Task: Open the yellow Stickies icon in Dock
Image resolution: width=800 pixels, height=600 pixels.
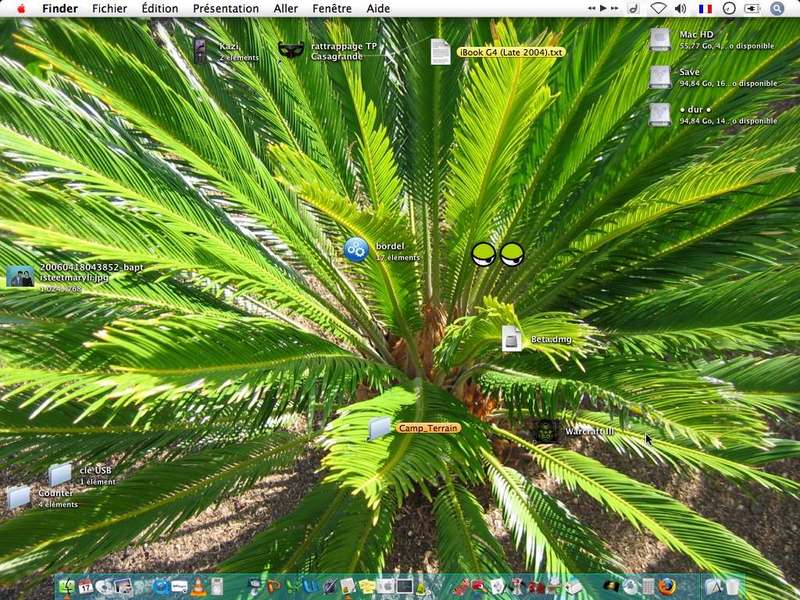Action: coord(367,587)
